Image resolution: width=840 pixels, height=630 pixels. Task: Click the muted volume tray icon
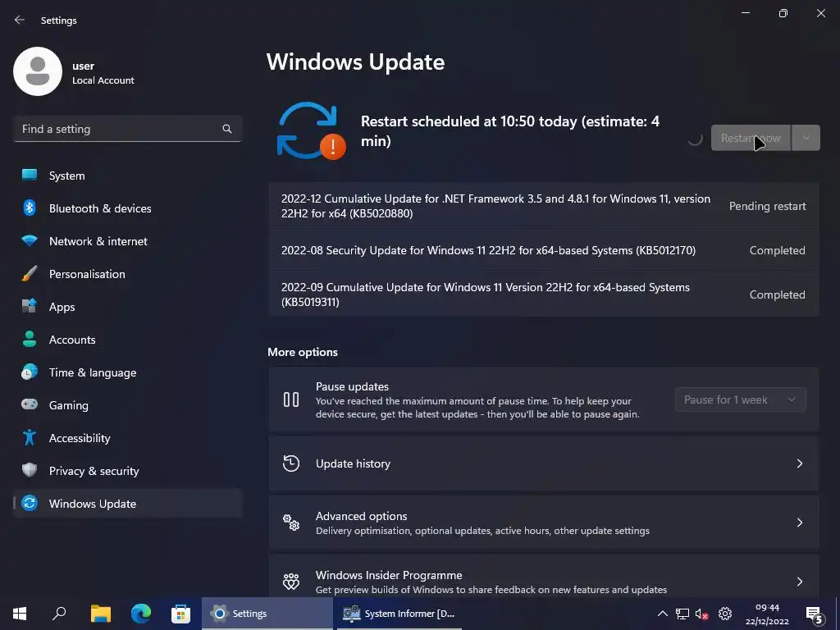[702, 614]
